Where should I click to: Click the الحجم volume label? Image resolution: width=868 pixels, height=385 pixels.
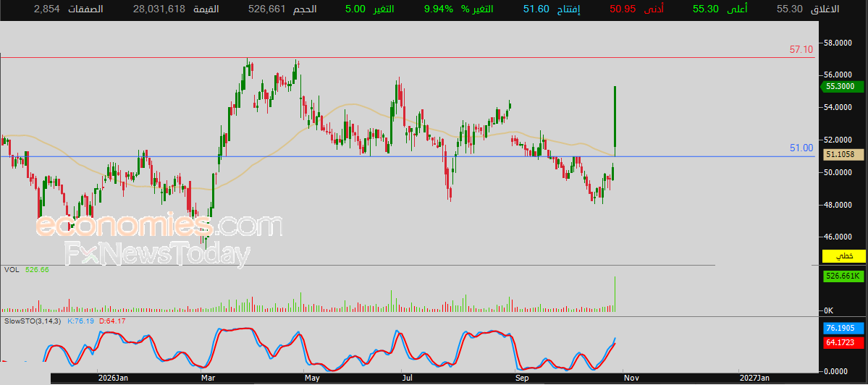coord(304,9)
